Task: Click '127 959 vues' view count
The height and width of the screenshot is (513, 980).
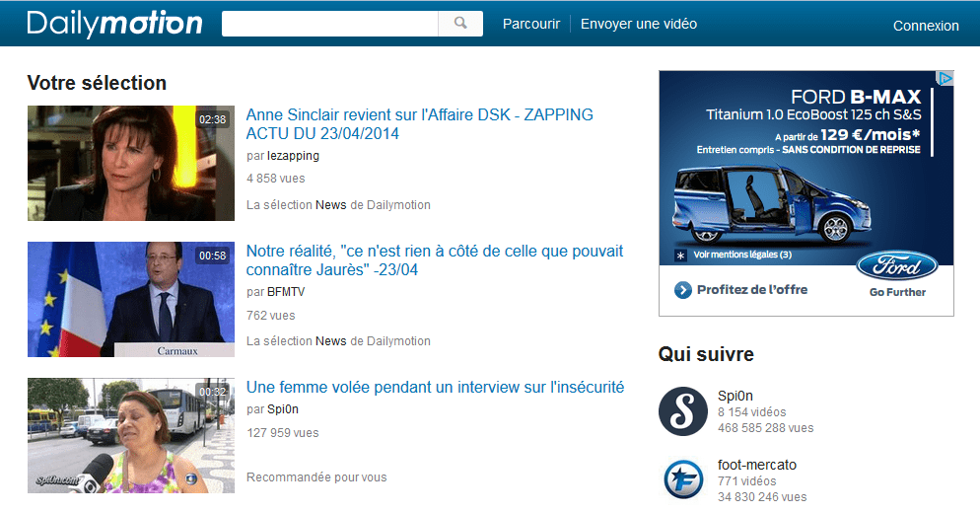Action: point(283,433)
